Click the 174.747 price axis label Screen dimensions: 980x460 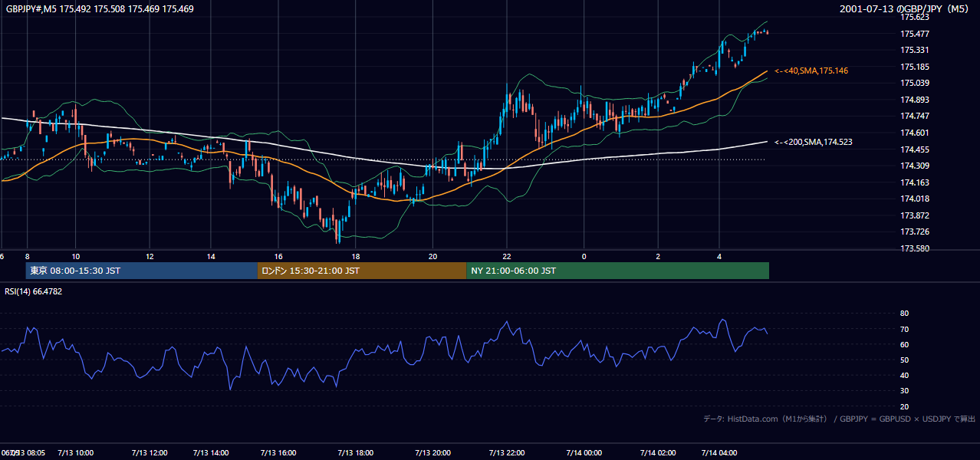point(915,116)
